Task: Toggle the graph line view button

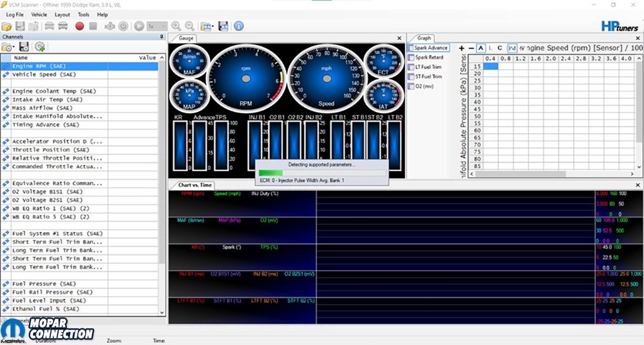Action: point(512,48)
